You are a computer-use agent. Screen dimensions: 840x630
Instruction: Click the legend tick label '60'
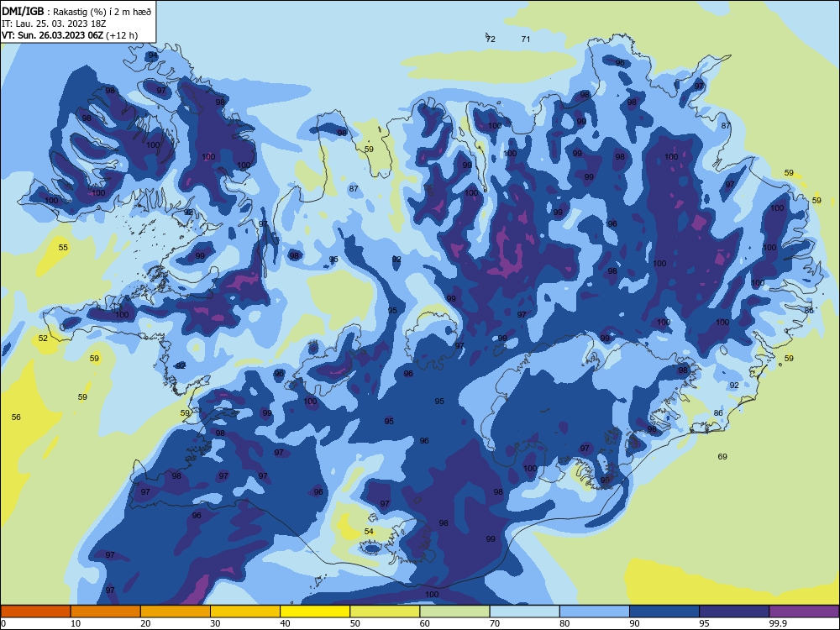425,623
